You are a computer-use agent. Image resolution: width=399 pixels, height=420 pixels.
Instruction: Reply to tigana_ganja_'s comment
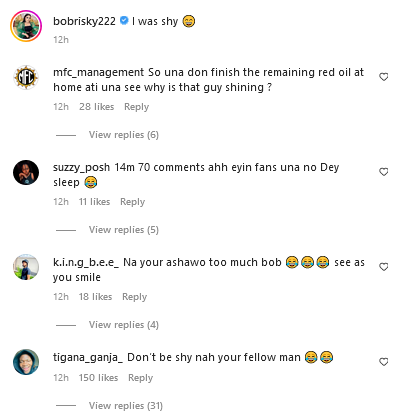(x=140, y=378)
